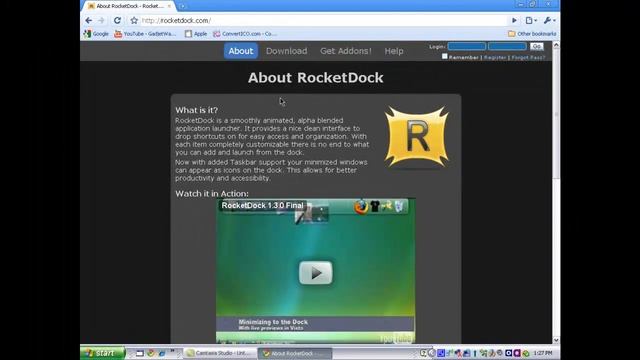The image size is (640, 360).
Task: Play the RocketDock 1.3.0 Final video
Action: click(x=316, y=273)
